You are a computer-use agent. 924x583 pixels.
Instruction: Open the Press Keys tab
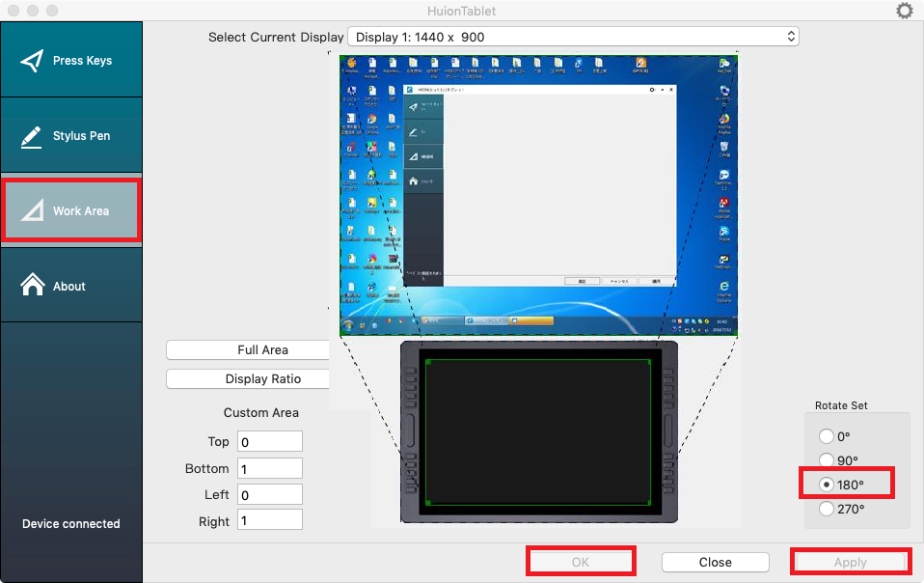(x=71, y=60)
